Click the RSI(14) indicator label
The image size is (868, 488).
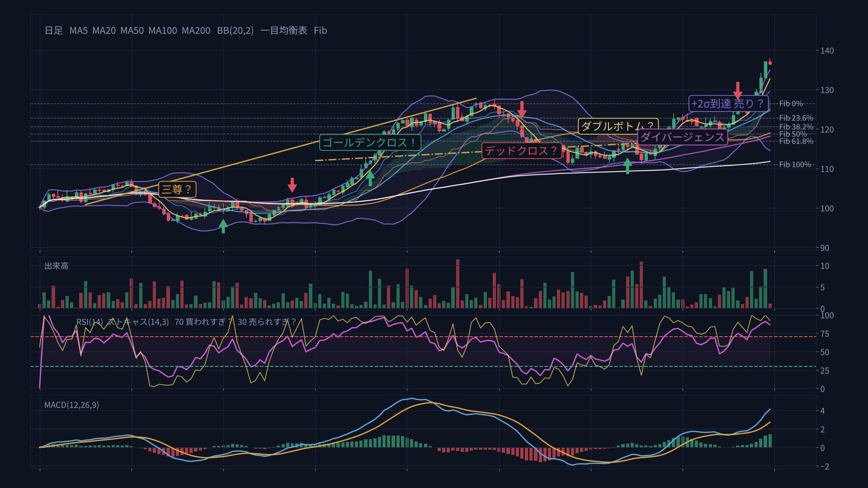(90, 322)
